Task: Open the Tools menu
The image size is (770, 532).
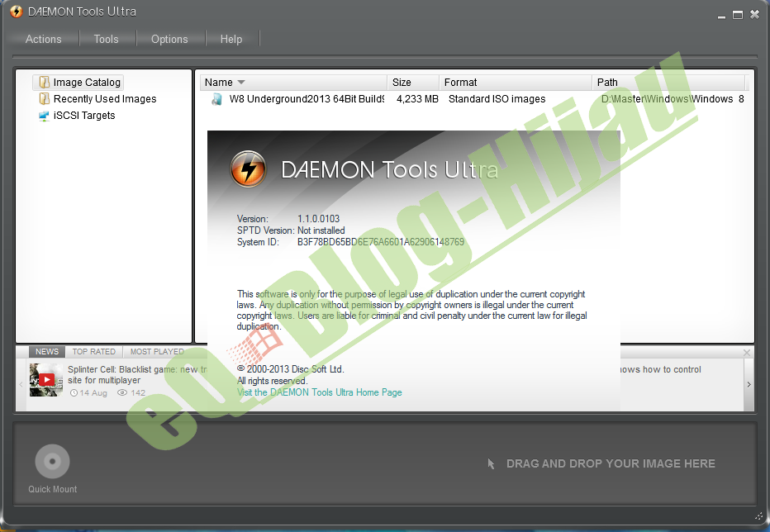Action: pyautogui.click(x=106, y=39)
